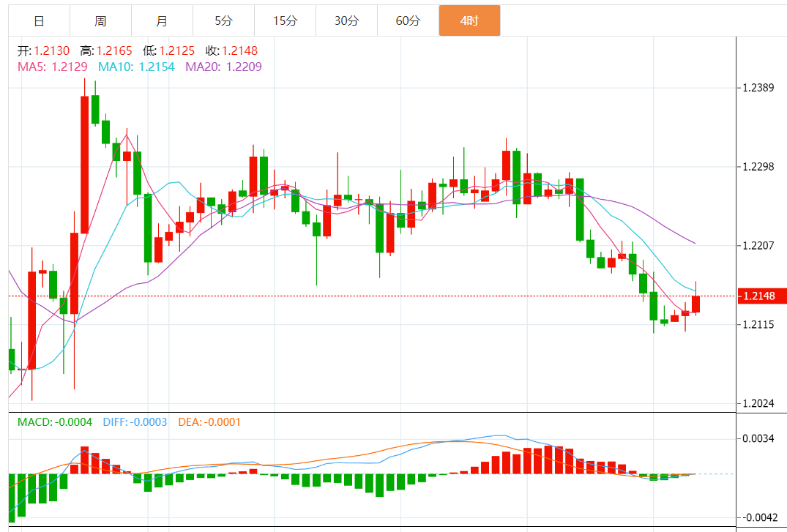Screen dimensions: 787x532
Task: Click the MA5: 1.2129 indicator label
Action: 53,67
